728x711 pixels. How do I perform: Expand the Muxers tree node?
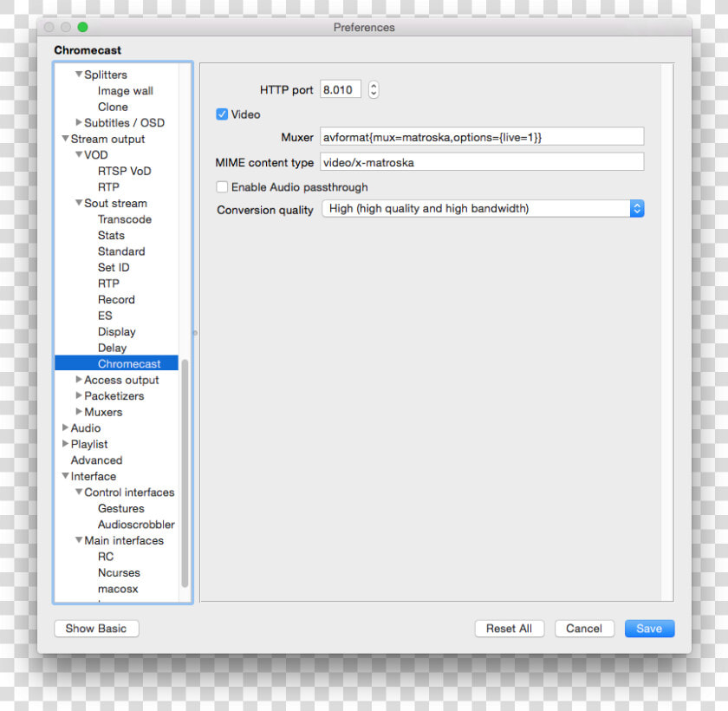[x=79, y=412]
